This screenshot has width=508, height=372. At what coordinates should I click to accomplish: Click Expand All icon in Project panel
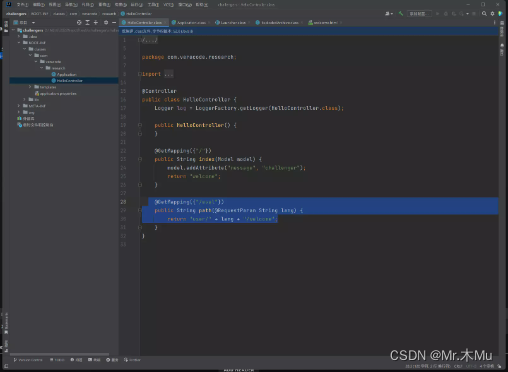click(87, 22)
